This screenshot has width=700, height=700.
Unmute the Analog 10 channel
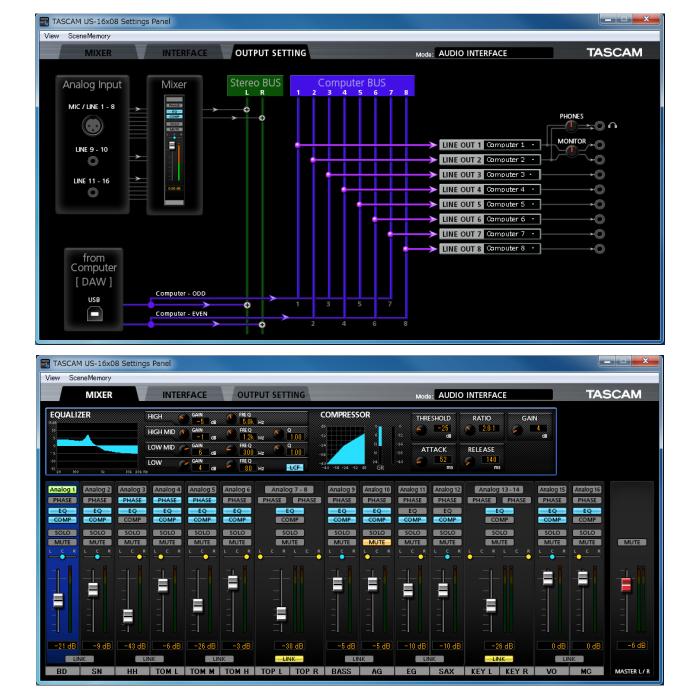[377, 542]
